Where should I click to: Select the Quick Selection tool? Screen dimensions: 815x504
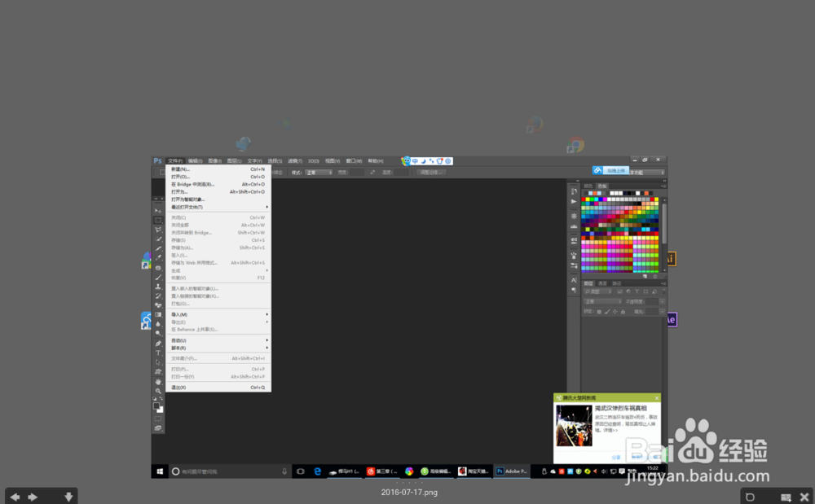click(158, 239)
